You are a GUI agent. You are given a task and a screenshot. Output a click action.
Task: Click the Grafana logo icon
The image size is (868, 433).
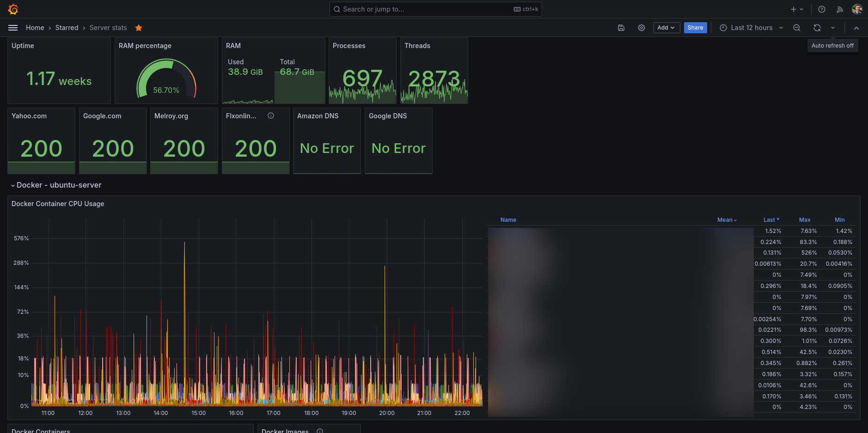click(13, 9)
